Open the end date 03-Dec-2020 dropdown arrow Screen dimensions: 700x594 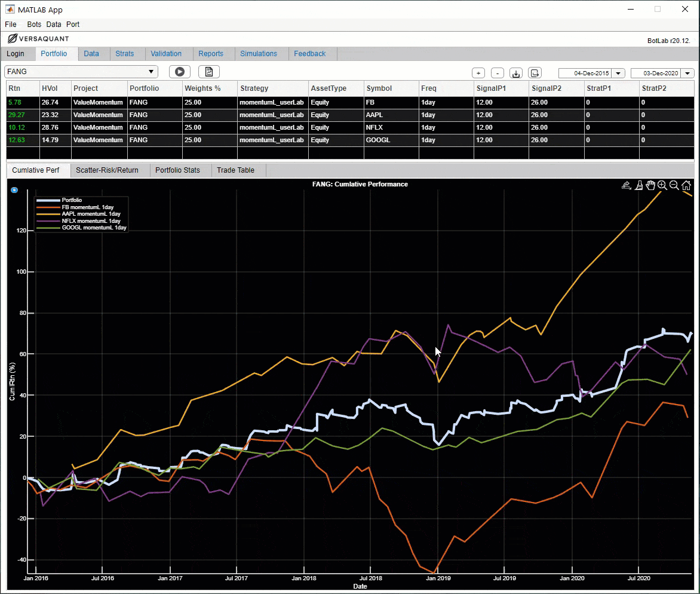(688, 74)
